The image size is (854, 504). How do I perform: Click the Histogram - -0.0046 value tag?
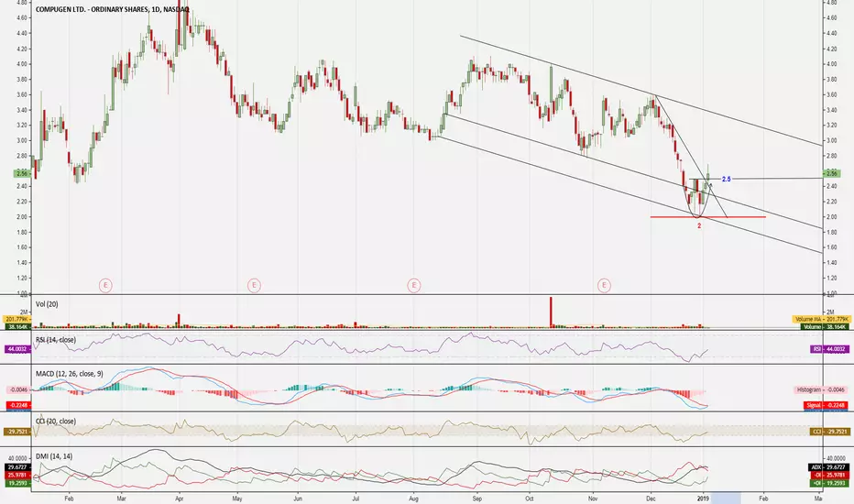click(820, 389)
